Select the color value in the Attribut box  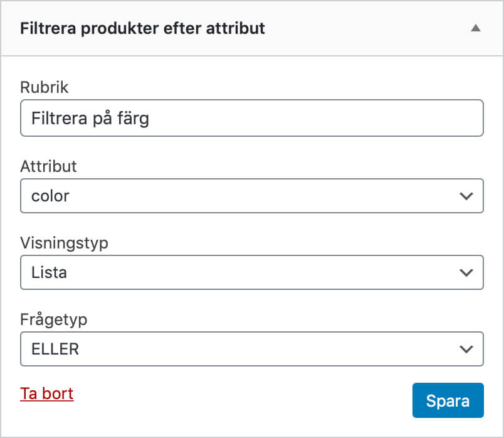click(x=50, y=196)
